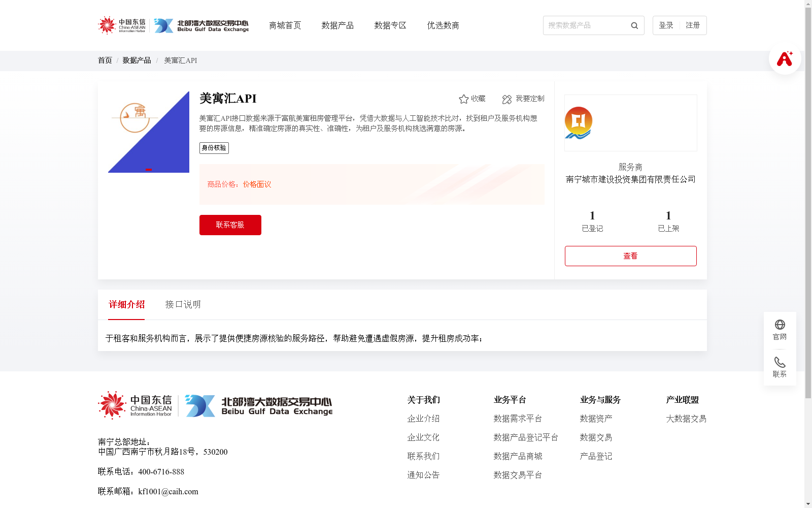
Task: Click the 商品价格:价格面议 text
Action: coord(239,184)
